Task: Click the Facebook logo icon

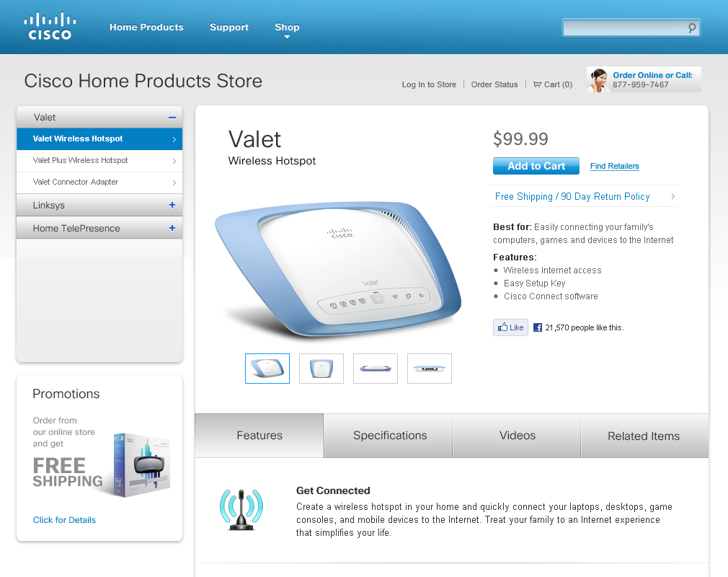Action: (x=538, y=327)
